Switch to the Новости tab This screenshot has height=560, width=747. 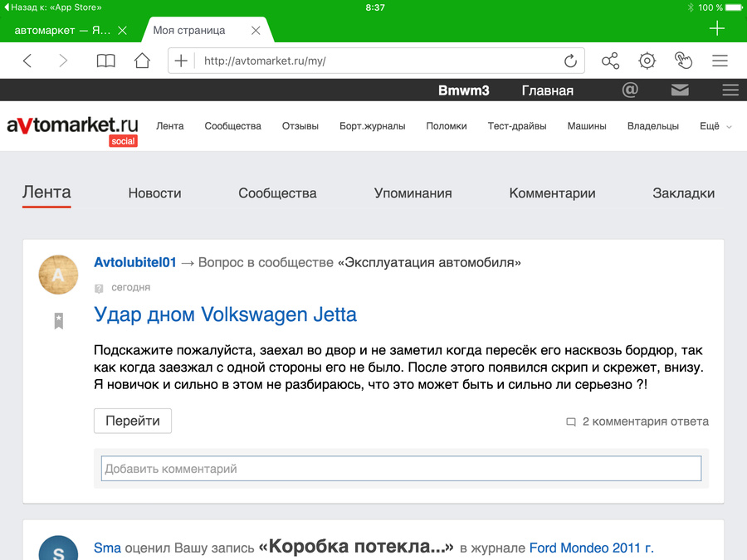[x=155, y=193]
